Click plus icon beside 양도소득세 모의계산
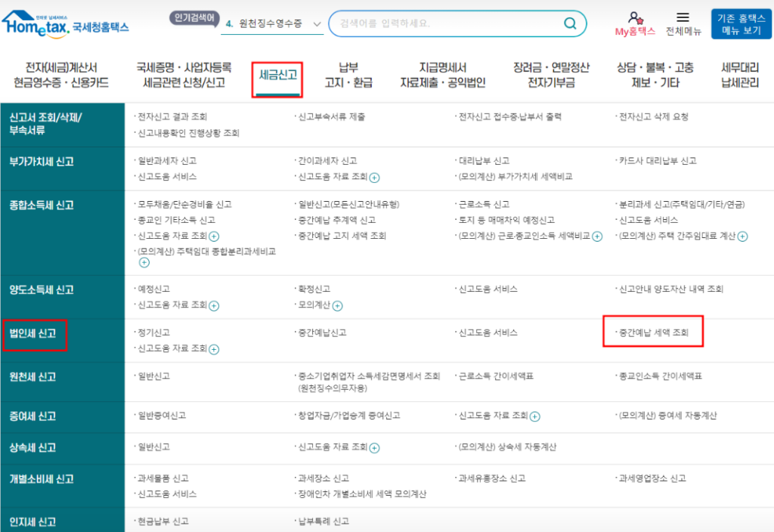The width and height of the screenshot is (774, 532). [x=337, y=306]
